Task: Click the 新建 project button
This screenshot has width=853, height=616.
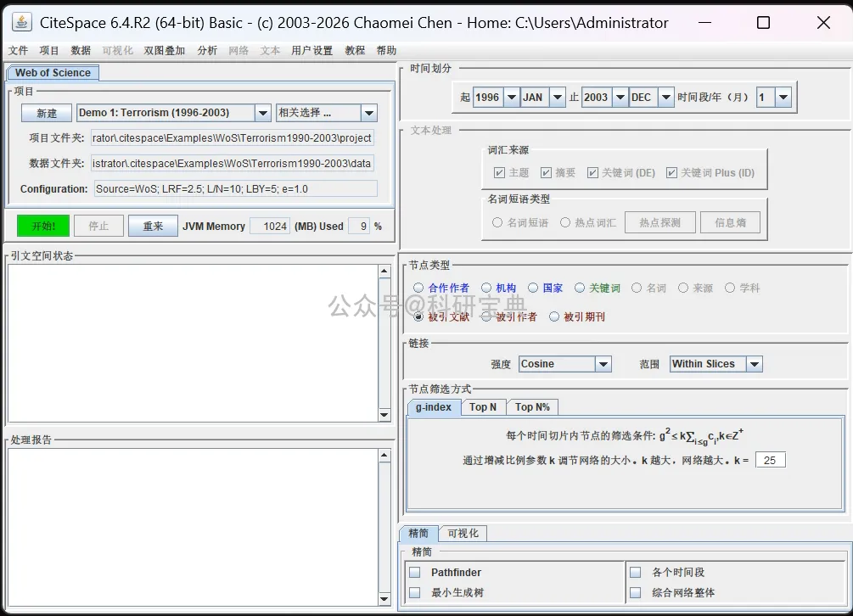Action: tap(47, 113)
